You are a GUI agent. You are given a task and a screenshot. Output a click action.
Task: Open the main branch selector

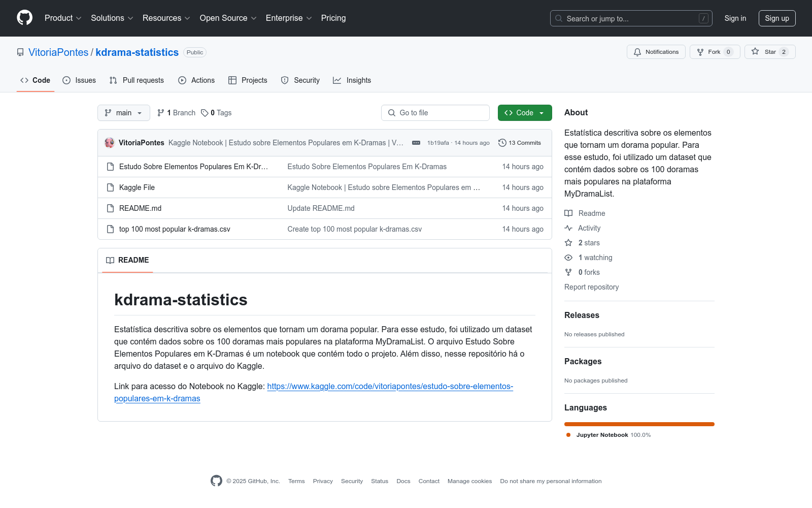point(124,113)
